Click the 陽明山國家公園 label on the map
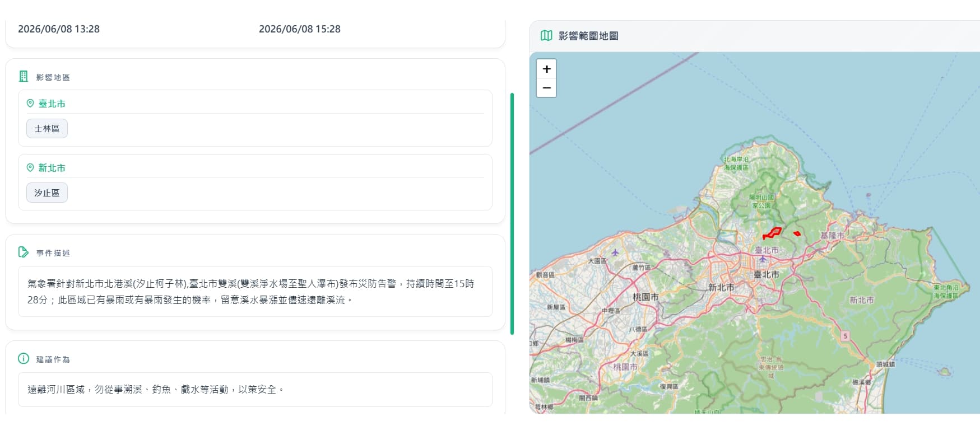 point(762,201)
